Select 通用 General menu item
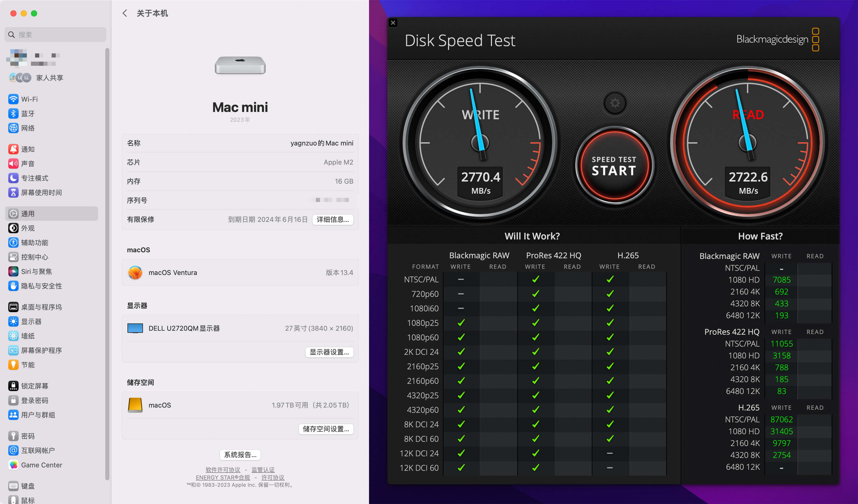The height and width of the screenshot is (504, 858). (28, 214)
